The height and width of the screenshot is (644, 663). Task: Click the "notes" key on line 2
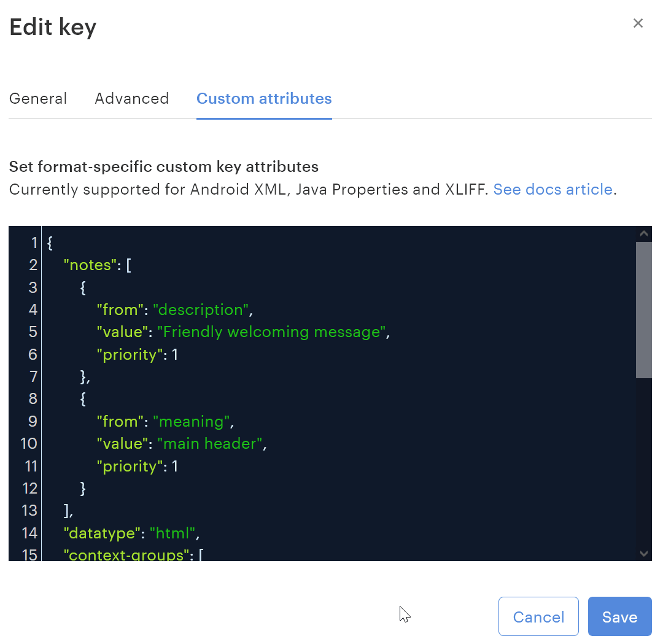[90, 265]
